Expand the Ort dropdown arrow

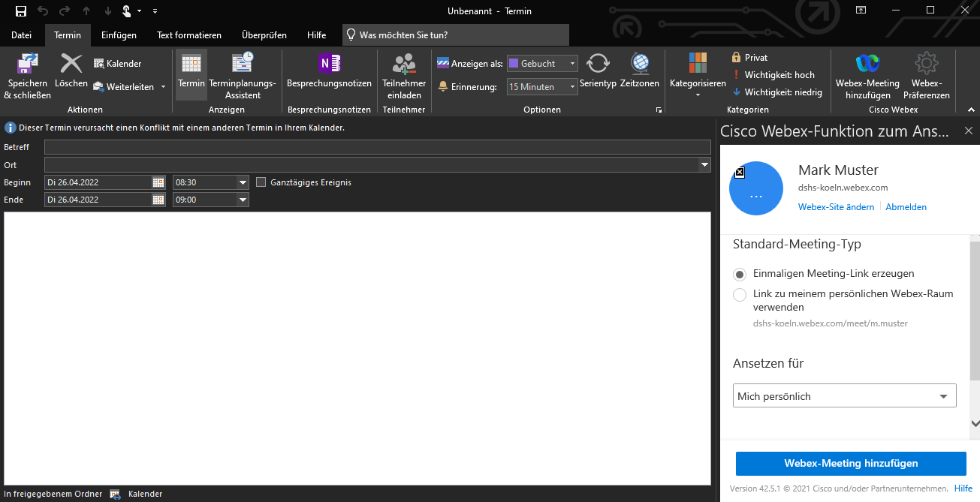(704, 164)
